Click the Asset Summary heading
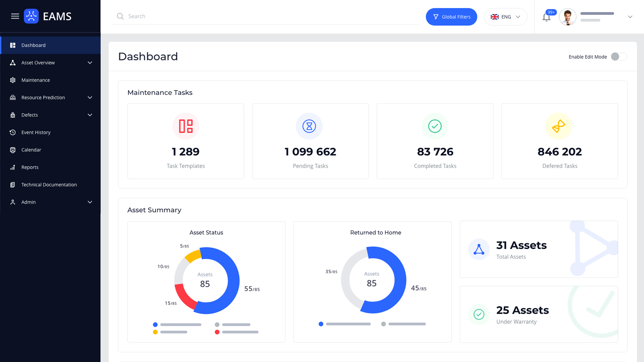The image size is (644, 362). point(154,210)
